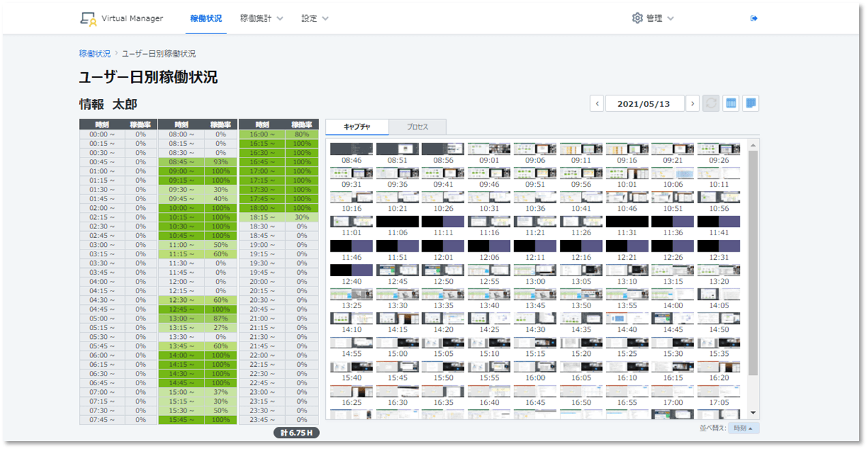Go to next day with right arrow

coord(692,104)
